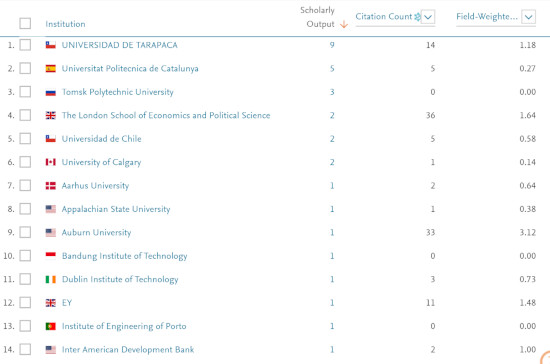This screenshot has width=550, height=364.
Task: Open the Citation Count column dropdown
Action: pyautogui.click(x=428, y=17)
